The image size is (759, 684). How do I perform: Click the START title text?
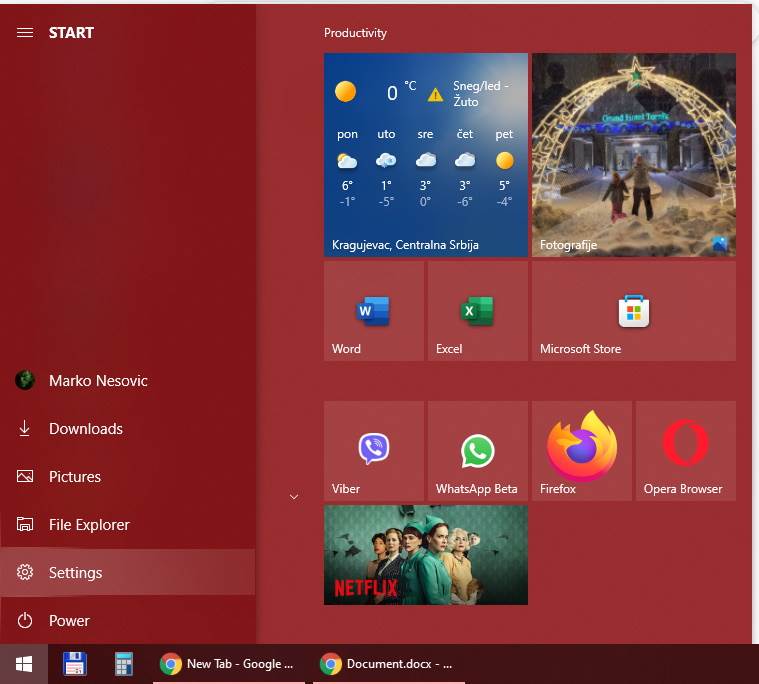(x=71, y=32)
